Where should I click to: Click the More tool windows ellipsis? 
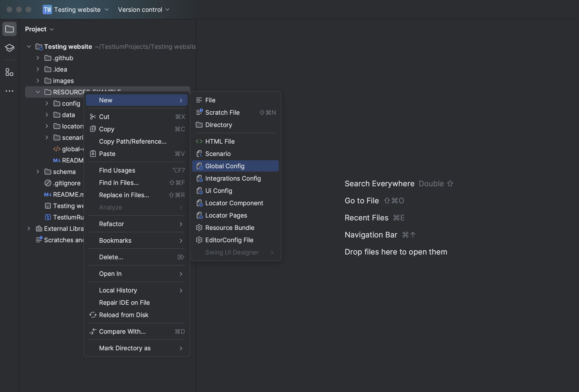coord(9,91)
